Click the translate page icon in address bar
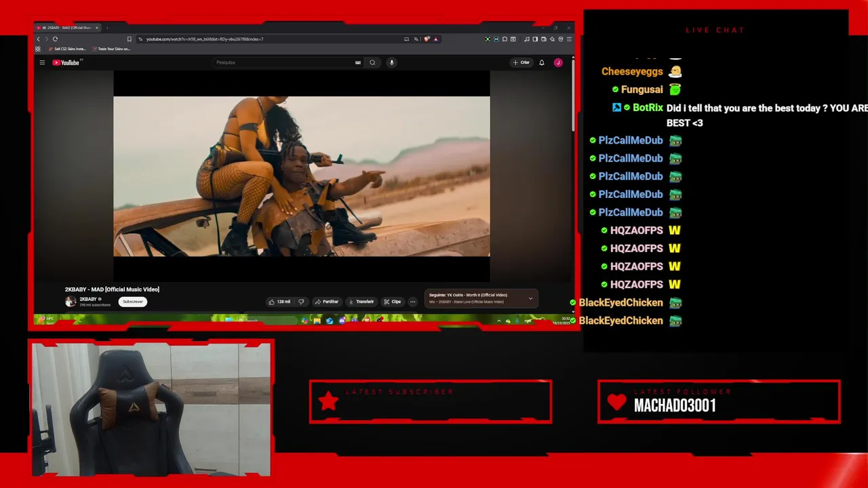The width and height of the screenshot is (868, 488). point(416,39)
